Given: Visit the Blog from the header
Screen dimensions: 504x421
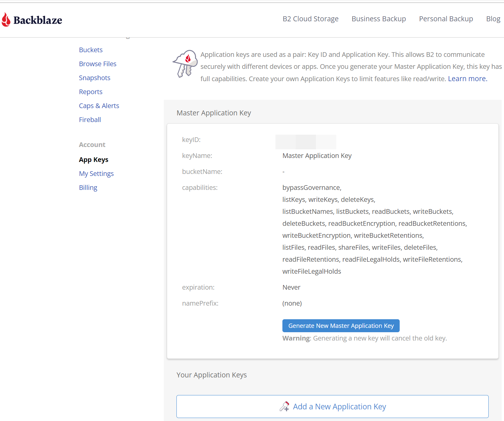Looking at the screenshot, I should pos(493,19).
